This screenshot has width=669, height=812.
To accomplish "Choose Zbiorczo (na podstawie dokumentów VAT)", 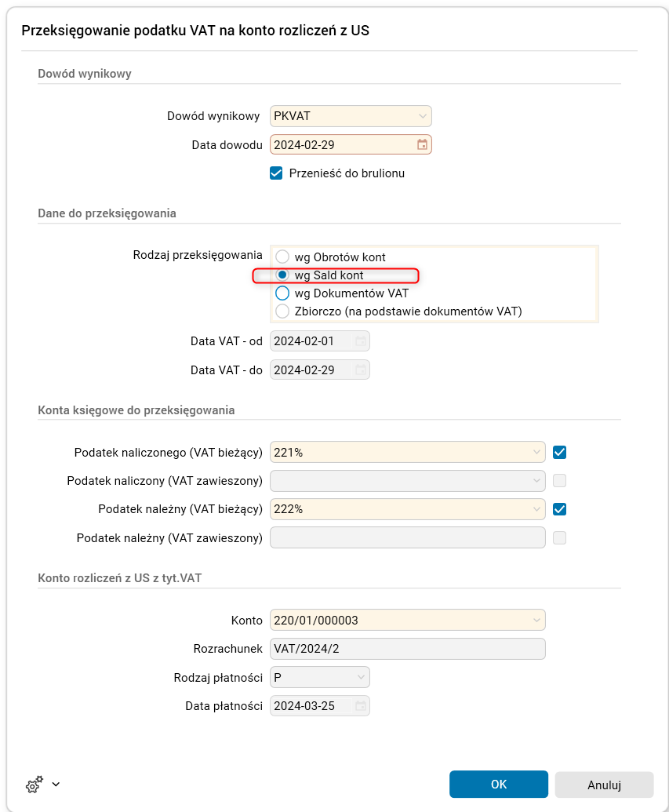I will (x=282, y=312).
